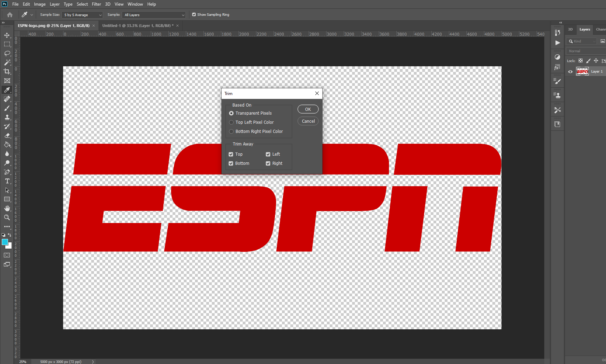
Task: Click the foreground cyan color swatch
Action: coord(5,242)
